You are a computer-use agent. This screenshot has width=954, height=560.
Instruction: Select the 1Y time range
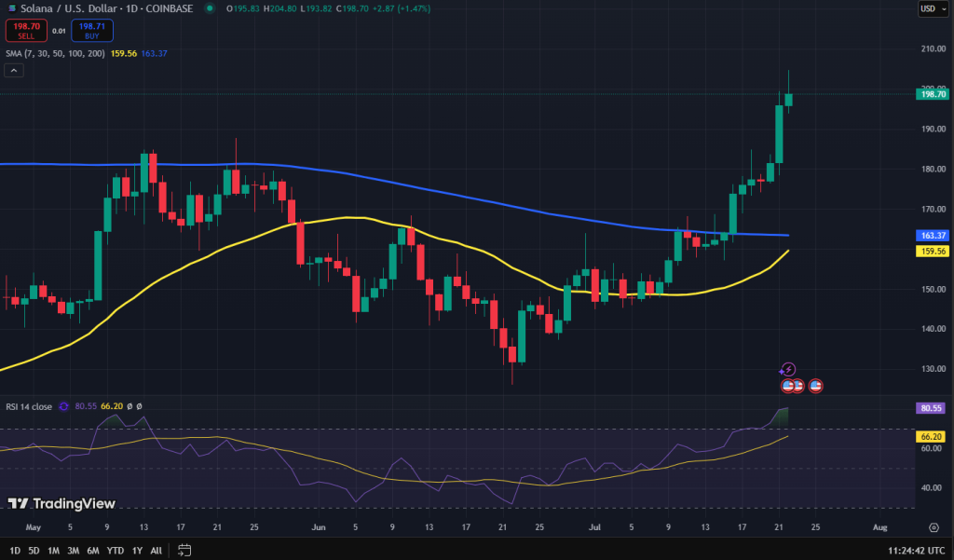[x=138, y=551]
